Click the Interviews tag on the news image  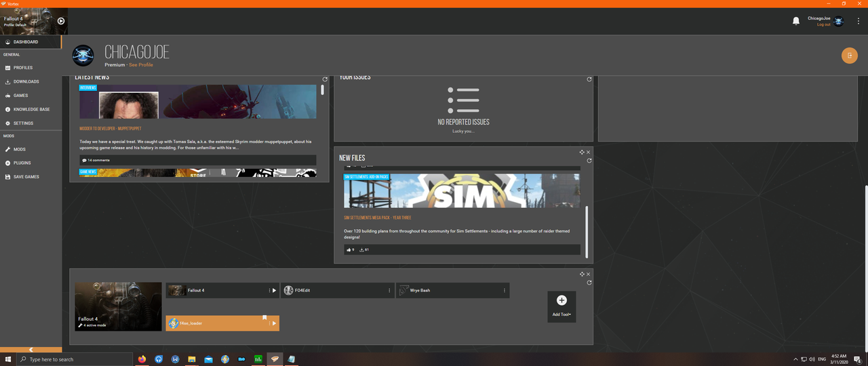[87, 87]
